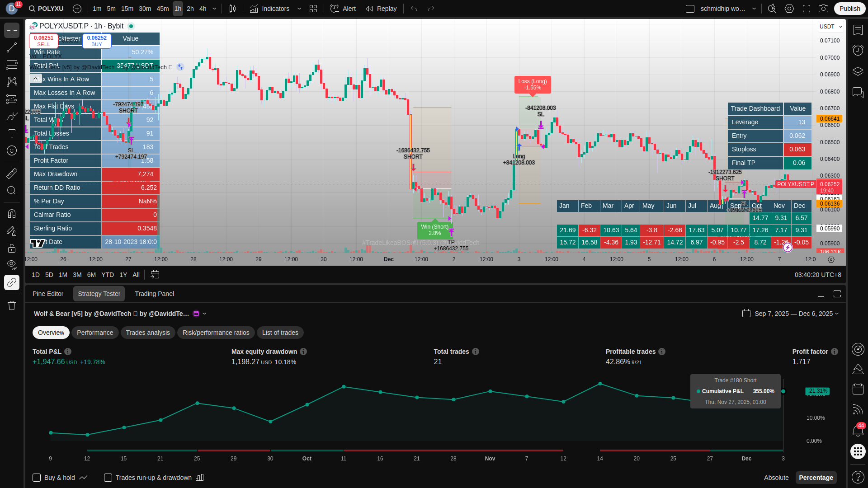Click the Publish button
868x488 pixels.
click(x=849, y=9)
